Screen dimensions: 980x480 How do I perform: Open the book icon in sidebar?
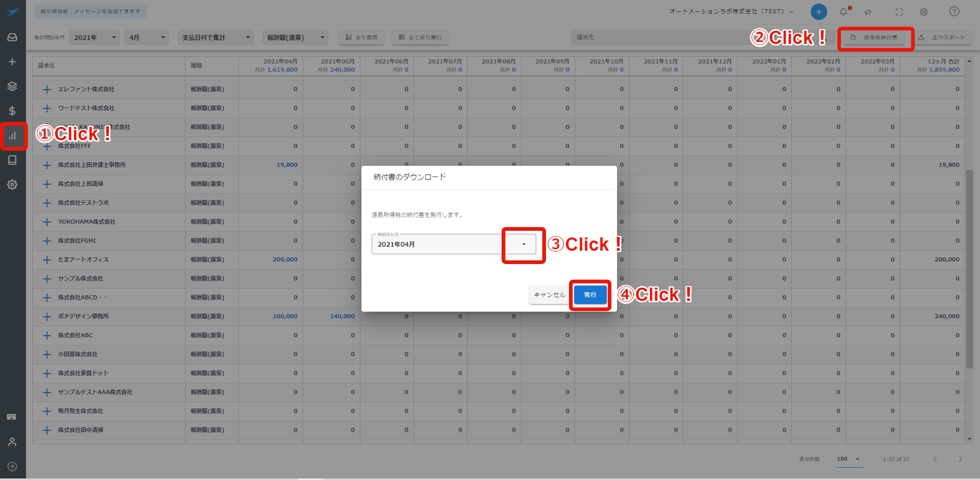pos(12,160)
